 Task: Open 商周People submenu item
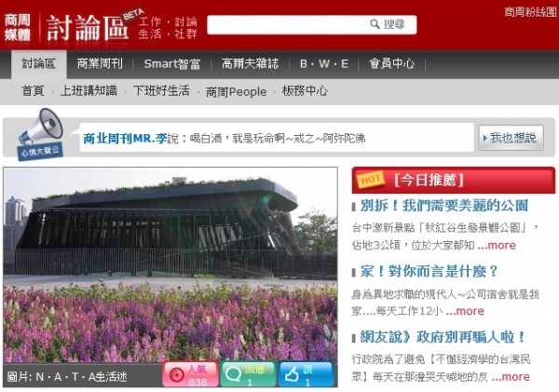tap(236, 92)
